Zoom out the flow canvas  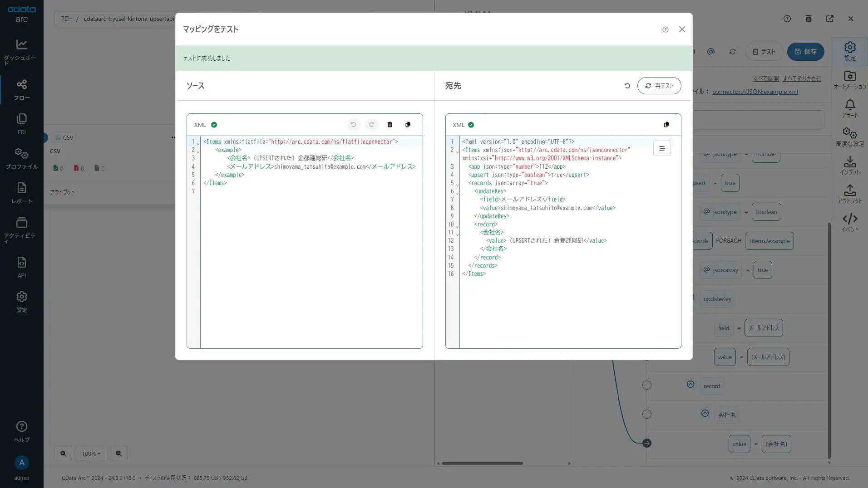[x=118, y=454]
